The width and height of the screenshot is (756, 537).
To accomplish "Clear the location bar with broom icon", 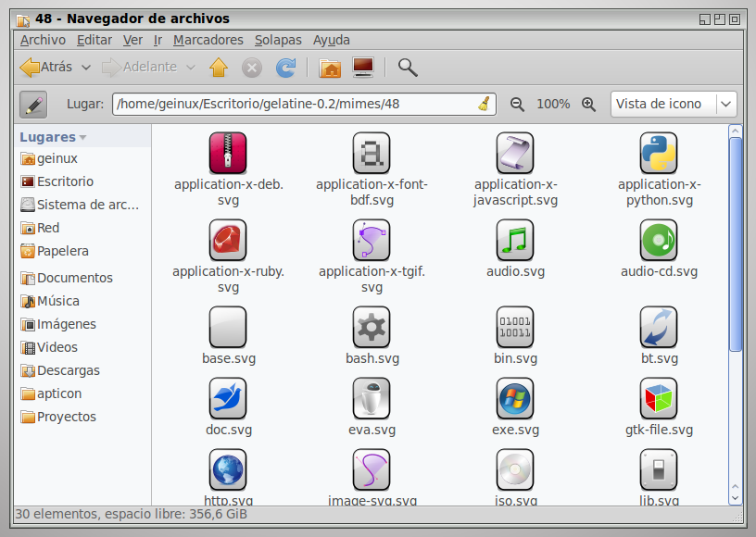I will 484,104.
